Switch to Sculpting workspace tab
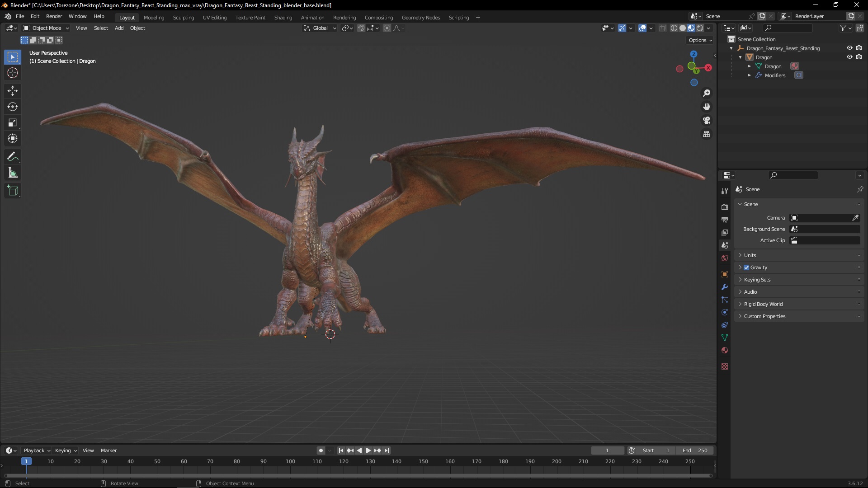Screen dimensions: 868x488 tap(184, 18)
